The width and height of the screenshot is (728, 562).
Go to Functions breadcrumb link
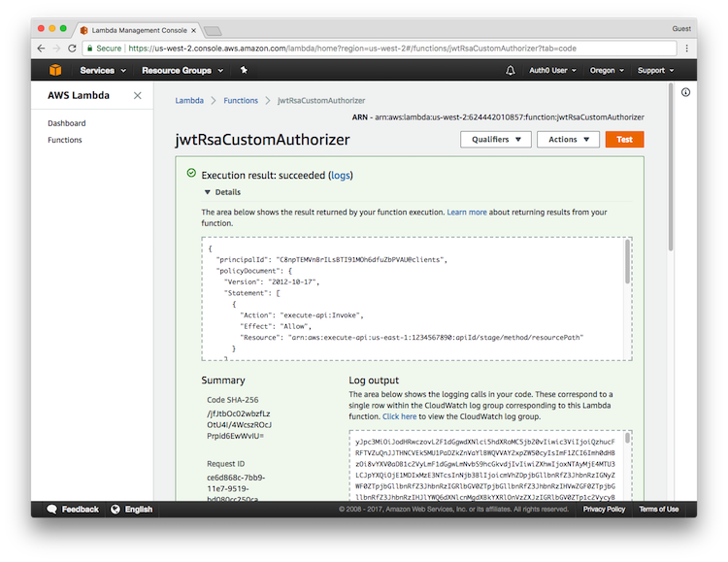point(241,101)
